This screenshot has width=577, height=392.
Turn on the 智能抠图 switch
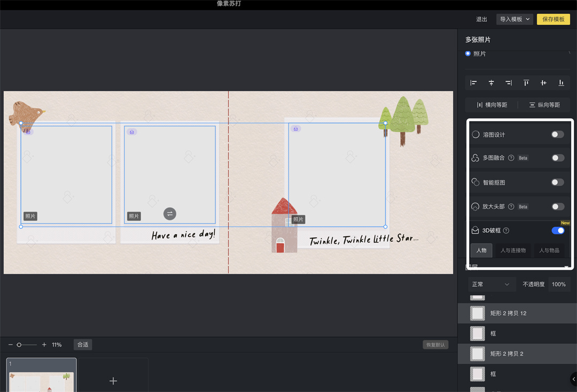pos(557,183)
